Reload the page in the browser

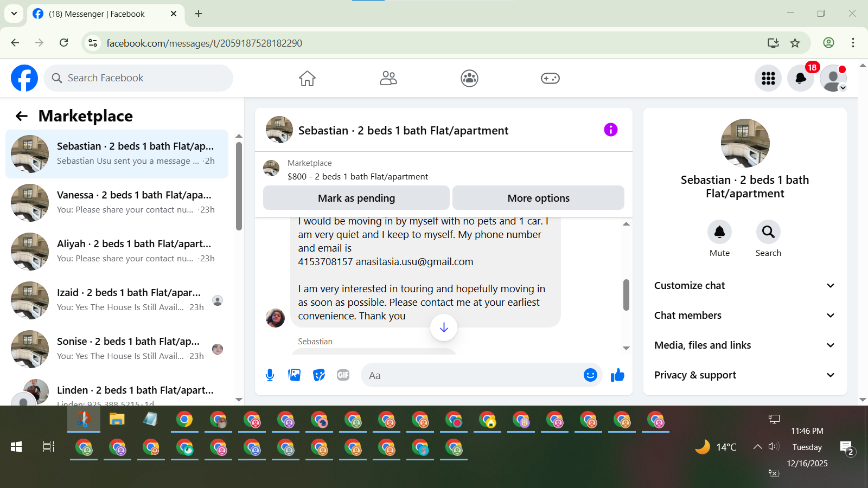click(x=64, y=43)
